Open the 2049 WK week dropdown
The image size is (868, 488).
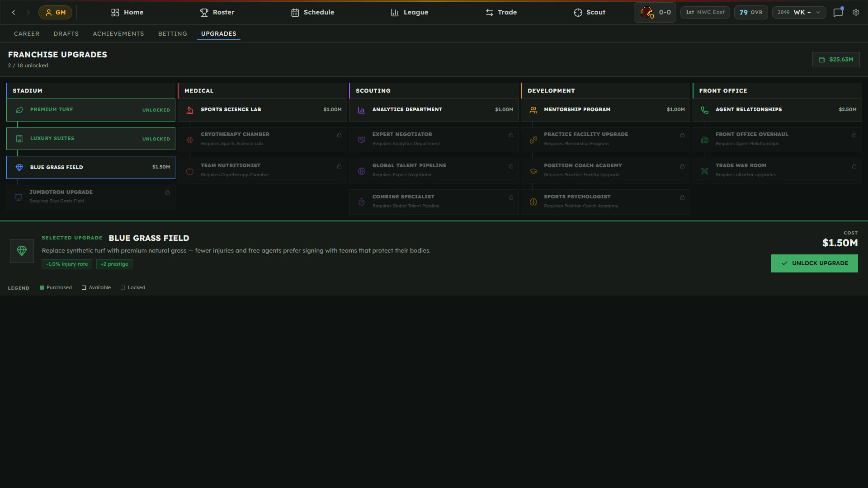tap(799, 13)
